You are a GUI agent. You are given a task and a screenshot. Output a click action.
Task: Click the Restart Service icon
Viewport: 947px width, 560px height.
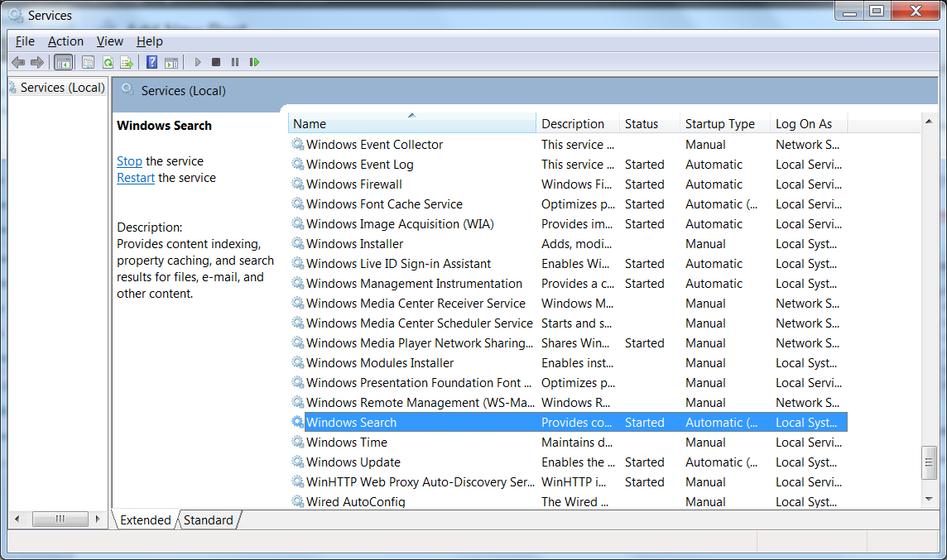pos(254,62)
